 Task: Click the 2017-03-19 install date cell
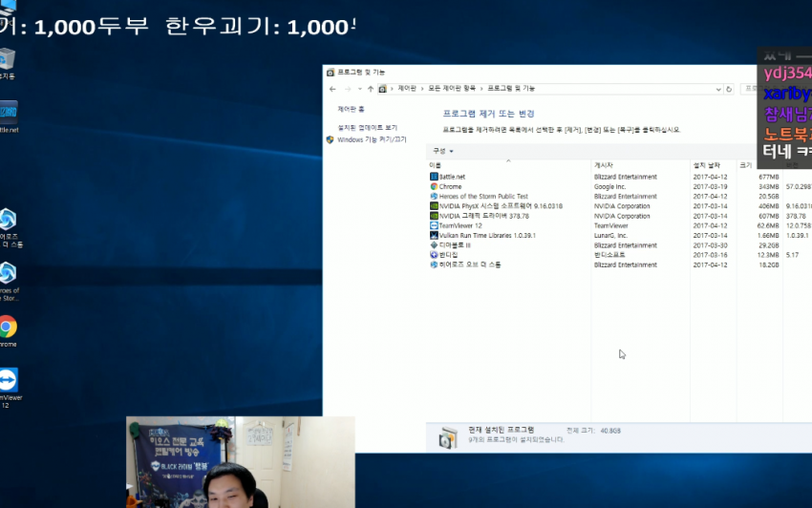(x=710, y=186)
